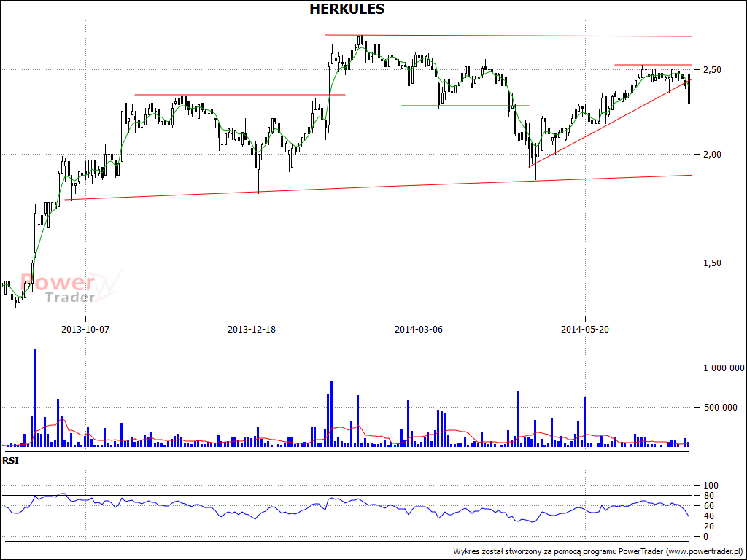Select the 2013-12-18 date label

(x=252, y=329)
